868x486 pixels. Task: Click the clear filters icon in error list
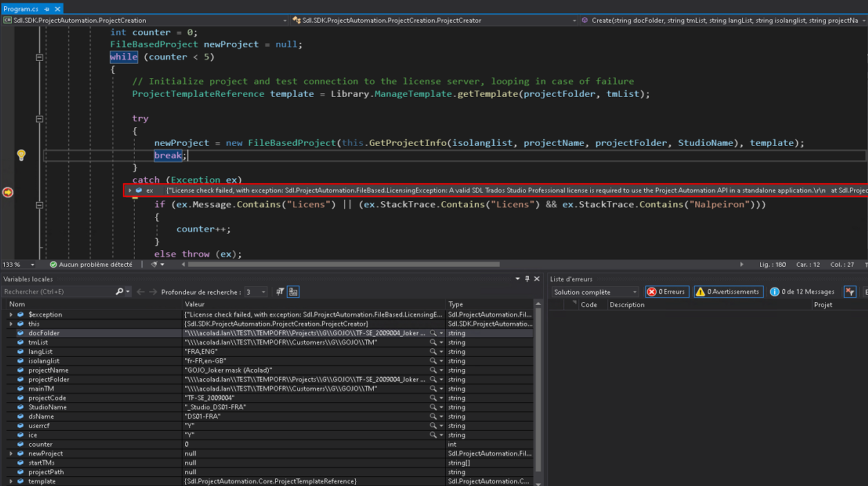click(x=850, y=292)
